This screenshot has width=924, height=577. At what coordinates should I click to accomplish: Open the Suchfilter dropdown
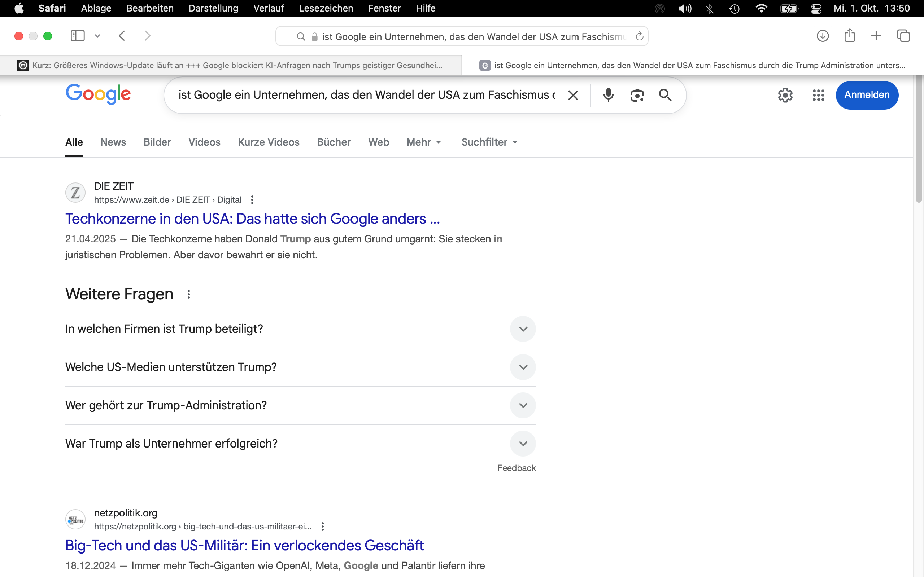tap(489, 142)
